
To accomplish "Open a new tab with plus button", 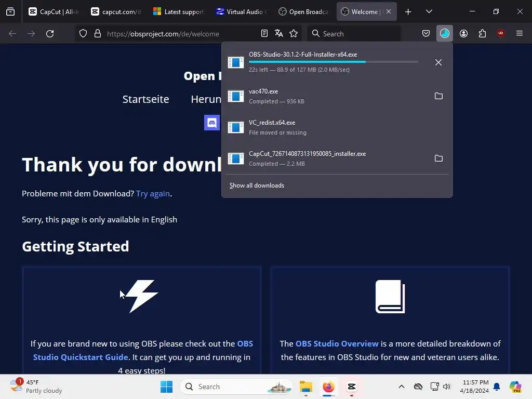I will coord(408,12).
